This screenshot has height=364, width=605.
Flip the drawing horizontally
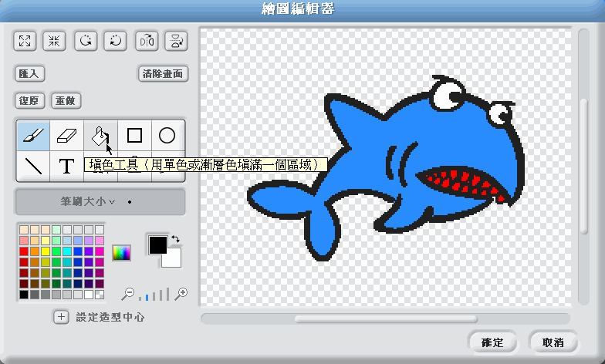146,41
